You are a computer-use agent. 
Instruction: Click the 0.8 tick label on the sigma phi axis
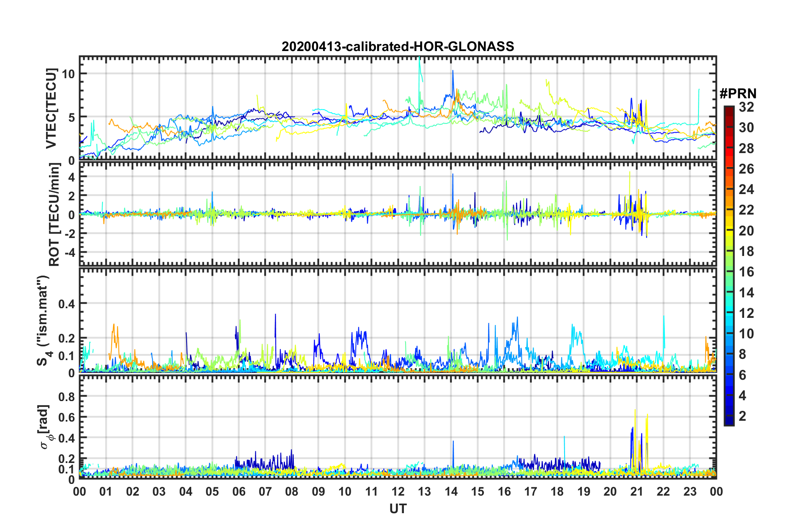pyautogui.click(x=66, y=396)
